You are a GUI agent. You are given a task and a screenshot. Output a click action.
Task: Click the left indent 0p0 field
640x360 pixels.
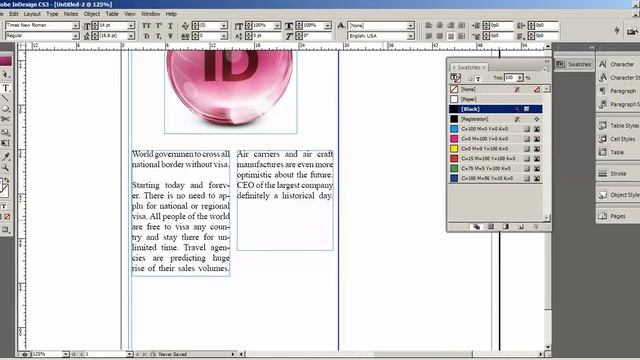point(501,25)
